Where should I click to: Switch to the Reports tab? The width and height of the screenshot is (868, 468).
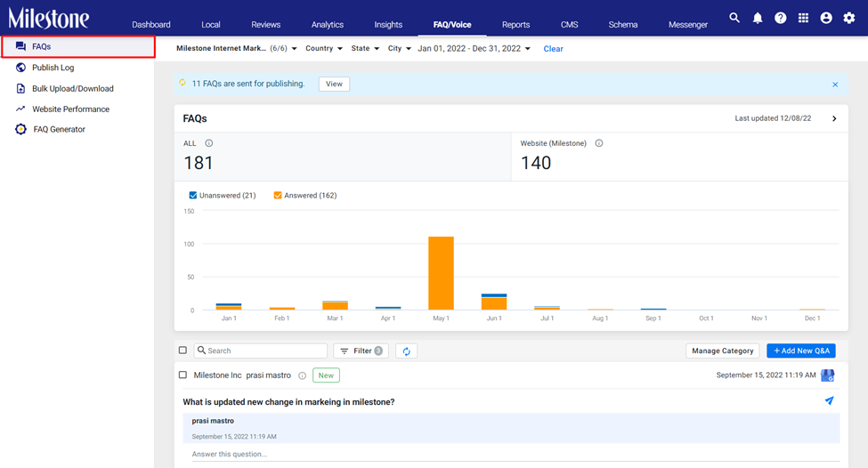click(515, 25)
